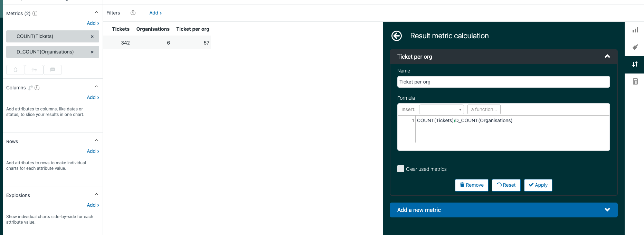The width and height of the screenshot is (644, 235).
Task: Open the calculator calculations icon
Action: pyautogui.click(x=635, y=82)
